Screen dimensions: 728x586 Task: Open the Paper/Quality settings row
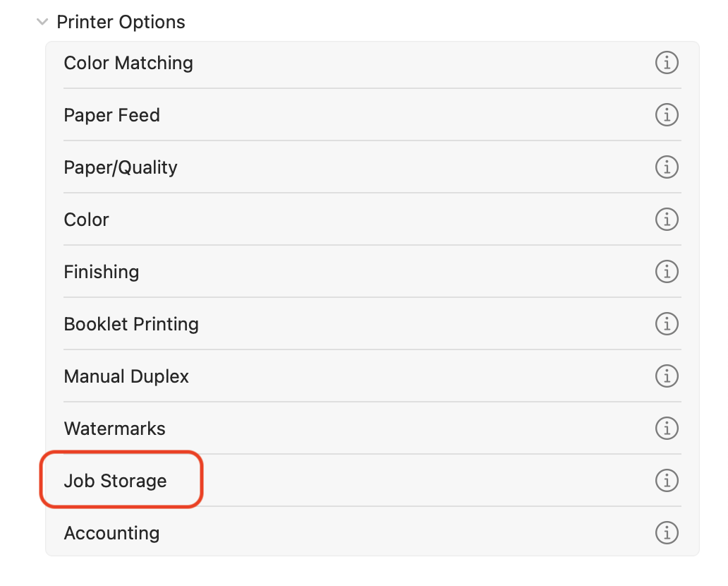pos(372,167)
